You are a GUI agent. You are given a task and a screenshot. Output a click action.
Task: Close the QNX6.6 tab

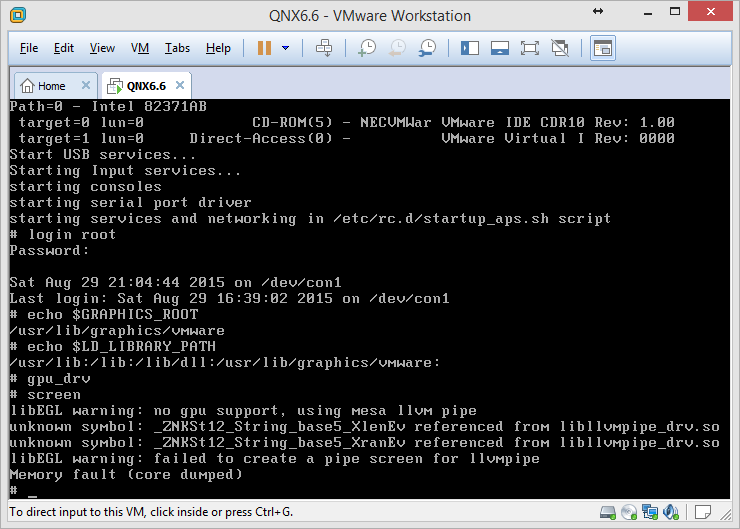(x=179, y=86)
